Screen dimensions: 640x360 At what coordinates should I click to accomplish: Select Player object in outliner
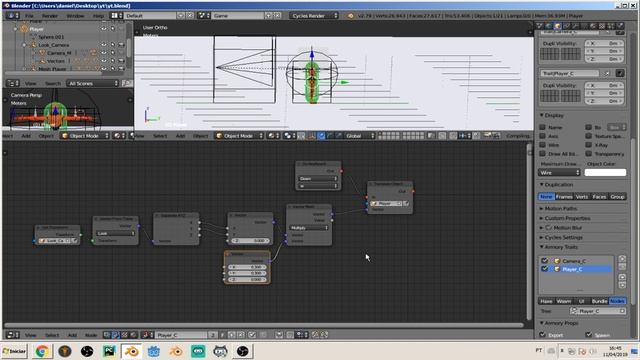[x=36, y=29]
